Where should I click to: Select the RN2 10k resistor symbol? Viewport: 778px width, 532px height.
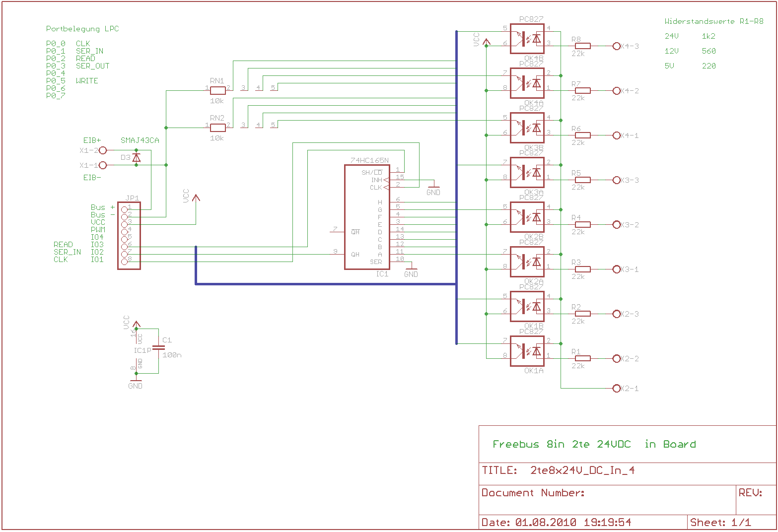click(218, 128)
